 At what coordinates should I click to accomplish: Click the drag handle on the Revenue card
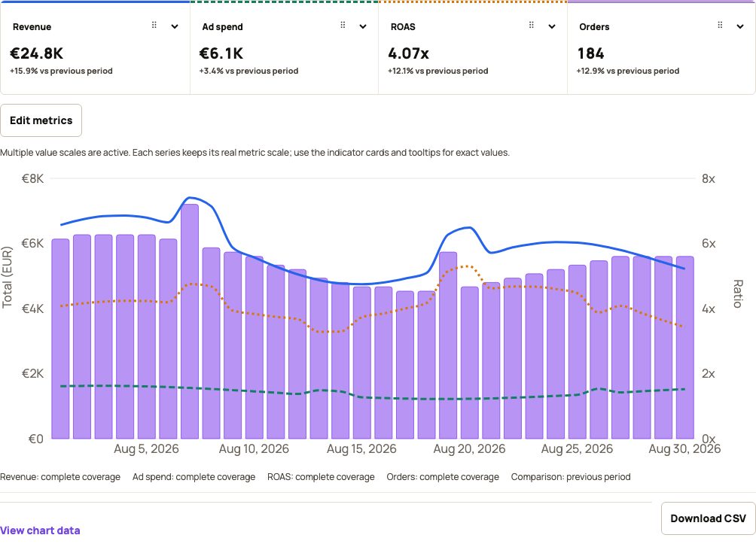pos(154,25)
